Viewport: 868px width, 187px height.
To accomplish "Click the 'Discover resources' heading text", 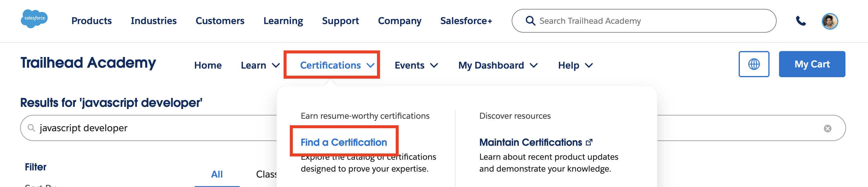I will tap(515, 116).
